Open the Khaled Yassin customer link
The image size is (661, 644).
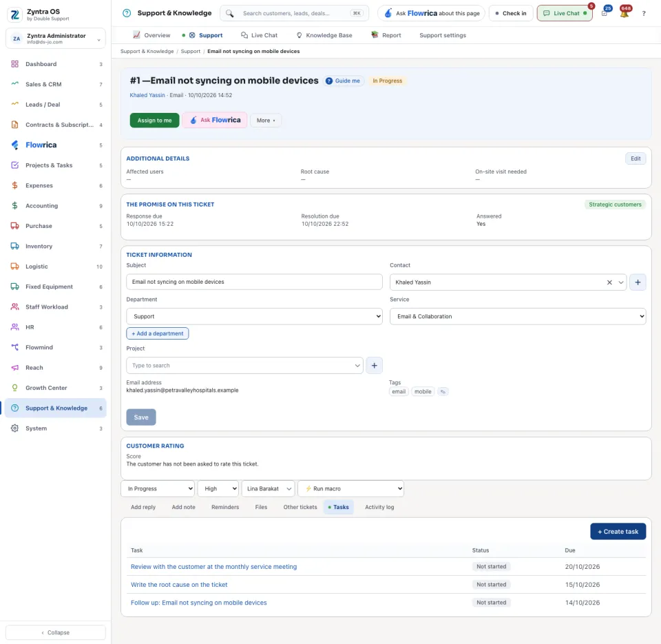pos(147,95)
